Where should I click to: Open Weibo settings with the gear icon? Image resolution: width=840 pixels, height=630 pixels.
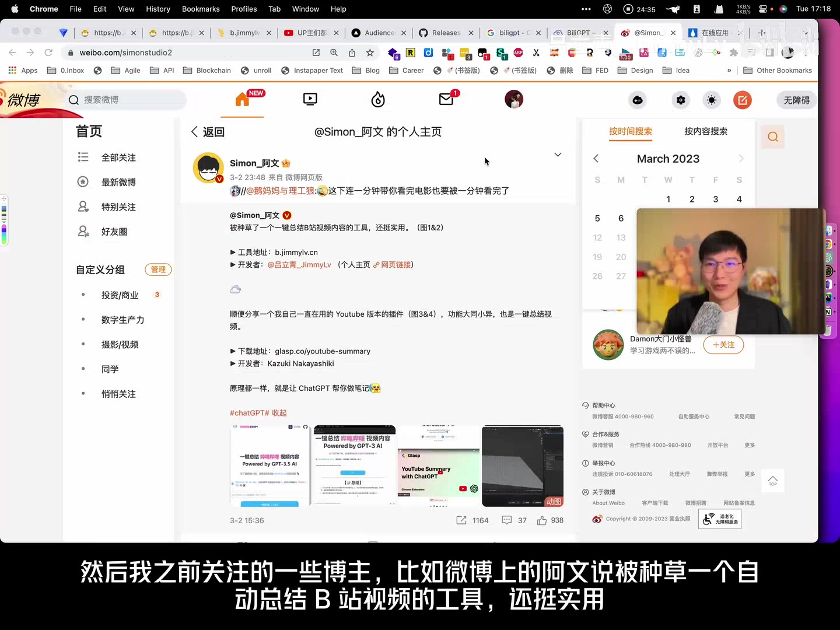pos(680,100)
